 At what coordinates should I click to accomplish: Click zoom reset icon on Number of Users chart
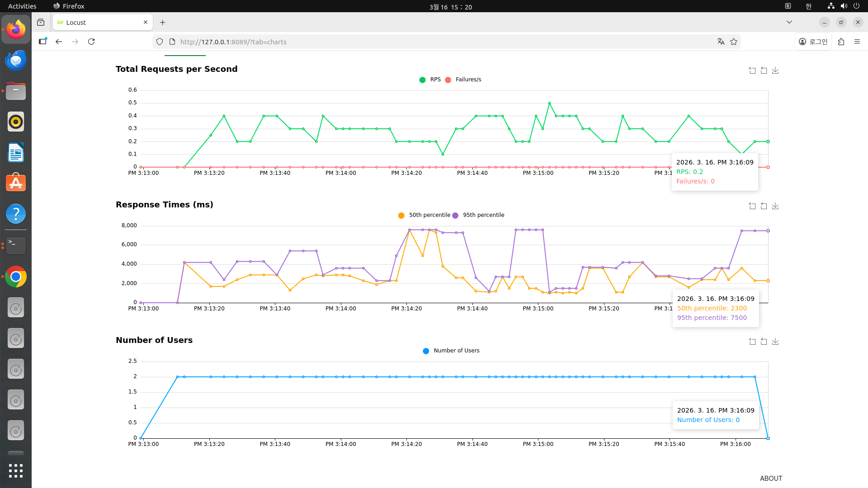[764, 342]
